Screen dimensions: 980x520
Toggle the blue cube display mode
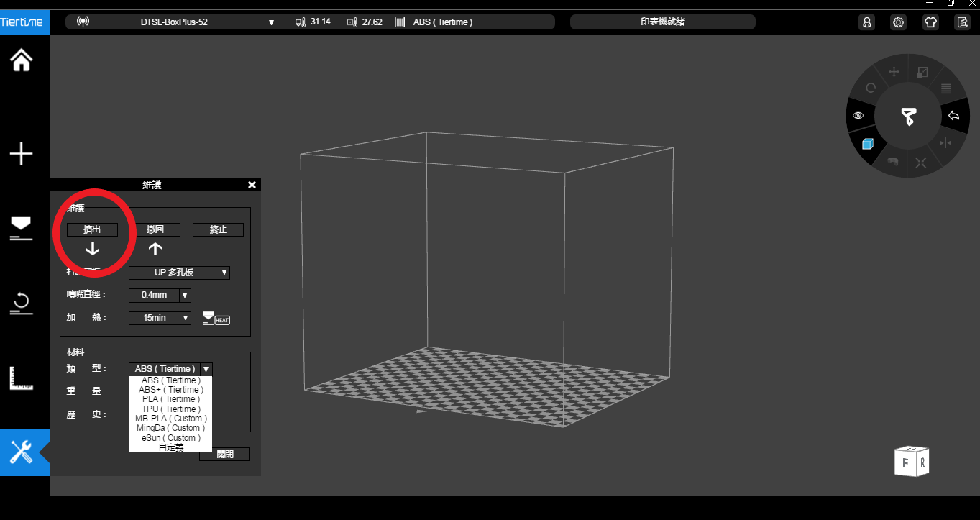(868, 144)
